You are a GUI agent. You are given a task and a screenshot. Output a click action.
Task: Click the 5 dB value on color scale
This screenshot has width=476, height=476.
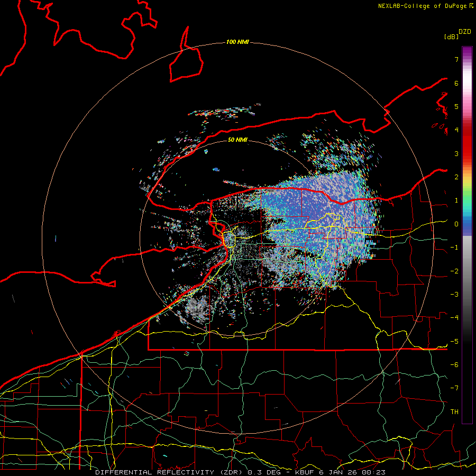coord(456,106)
